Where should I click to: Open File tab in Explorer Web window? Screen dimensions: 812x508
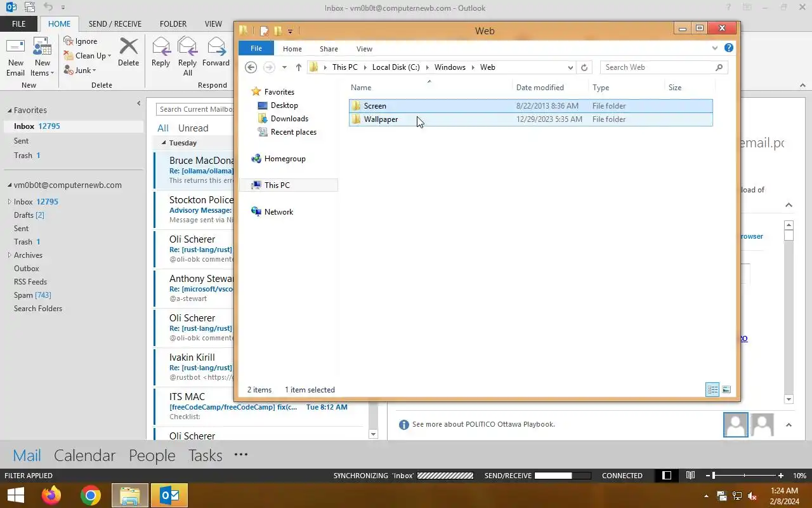(x=256, y=49)
